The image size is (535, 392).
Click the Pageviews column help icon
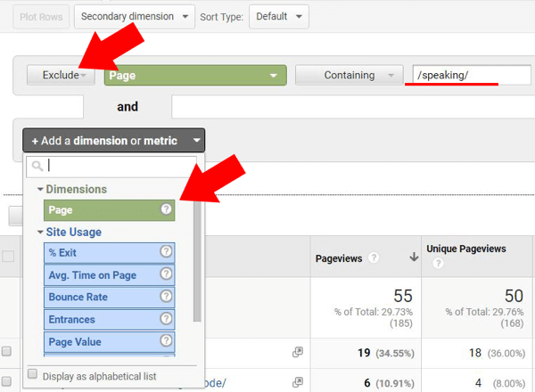[374, 258]
